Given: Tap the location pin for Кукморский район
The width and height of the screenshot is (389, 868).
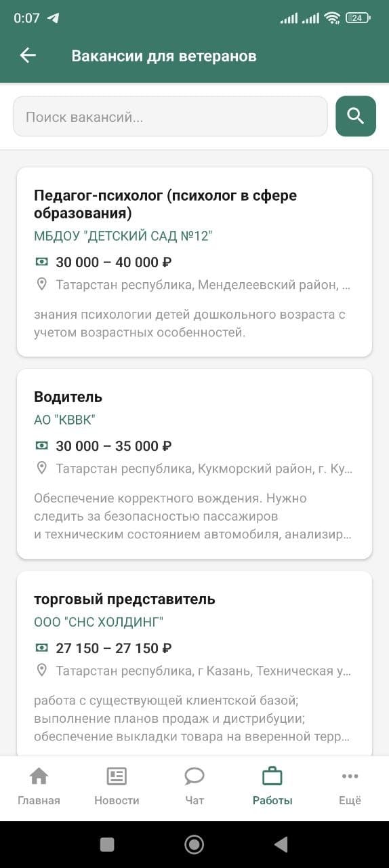Looking at the screenshot, I should [x=42, y=468].
